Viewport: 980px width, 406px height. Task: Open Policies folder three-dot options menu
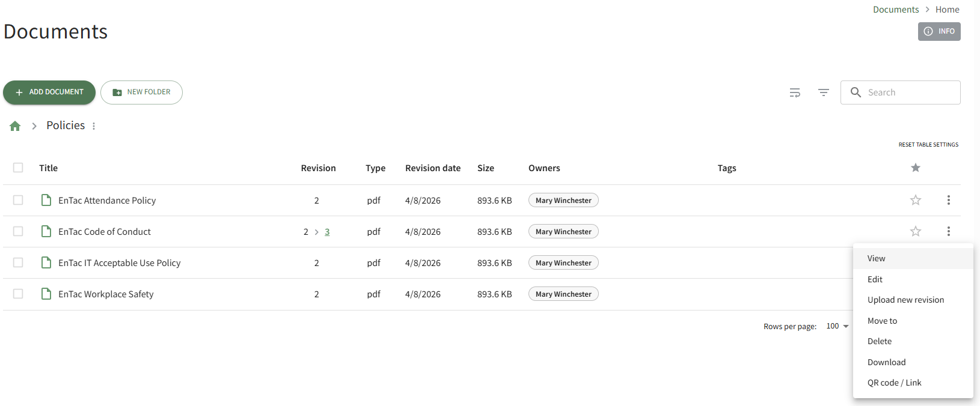point(94,126)
